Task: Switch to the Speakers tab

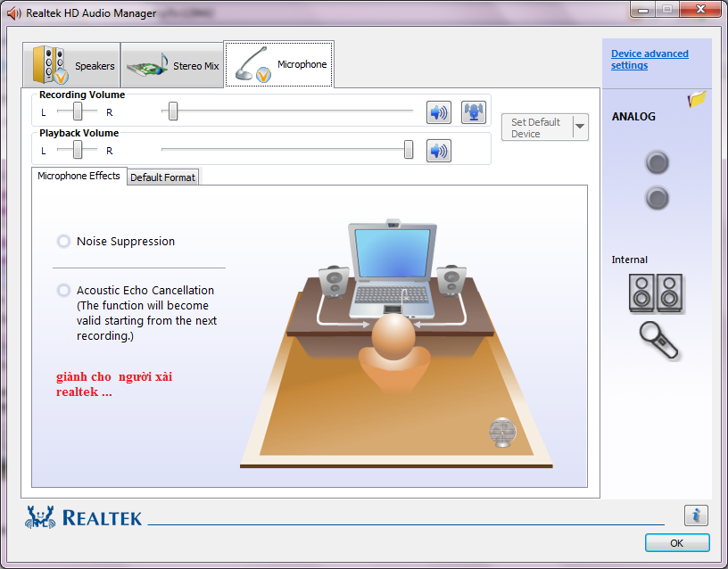Action: (x=71, y=65)
